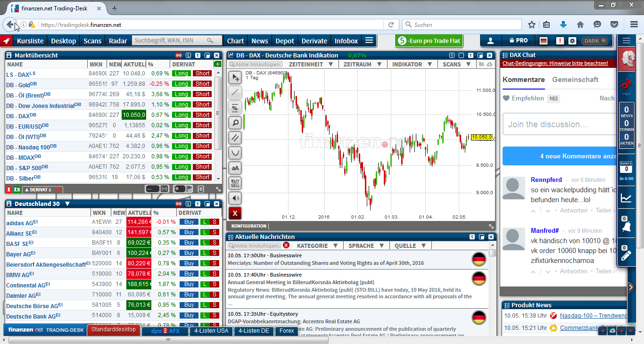Viewport: 644px width, 344px height.
Task: Click the red X delete drawings tool
Action: [235, 213]
